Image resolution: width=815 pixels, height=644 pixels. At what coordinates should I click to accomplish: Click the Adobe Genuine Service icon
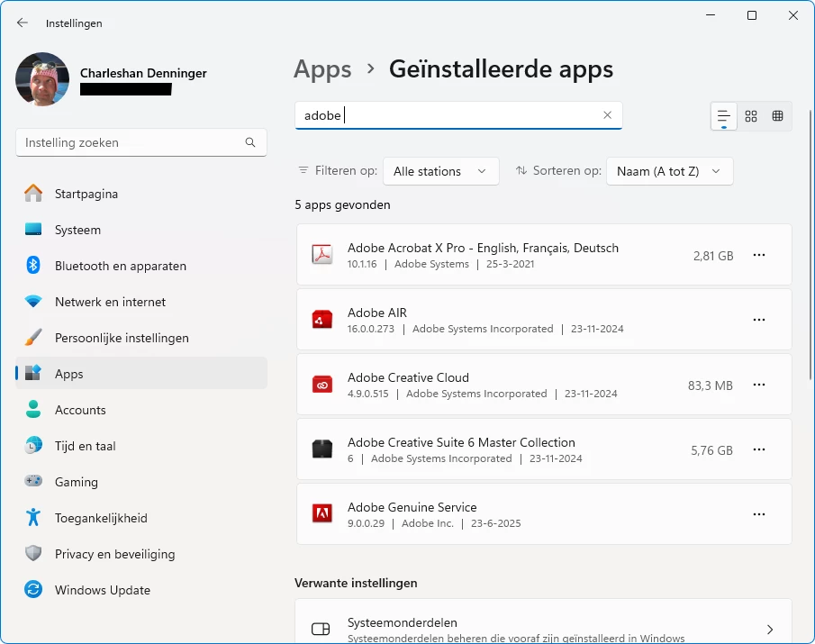[322, 514]
